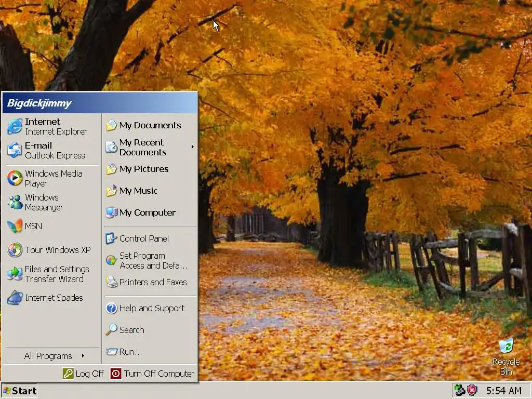
Task: Click the MSN butterfly icon
Action: click(15, 226)
